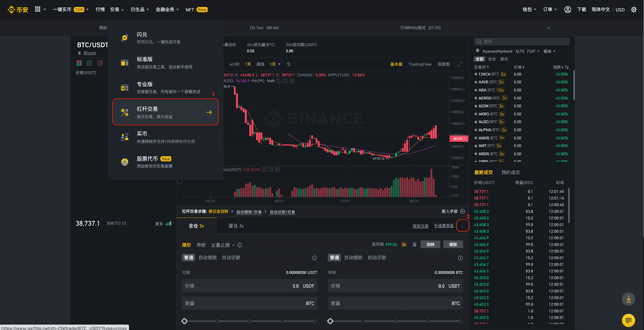Enable 自动借款 in the buy panel
This screenshot has width=644, height=330.
(208, 258)
